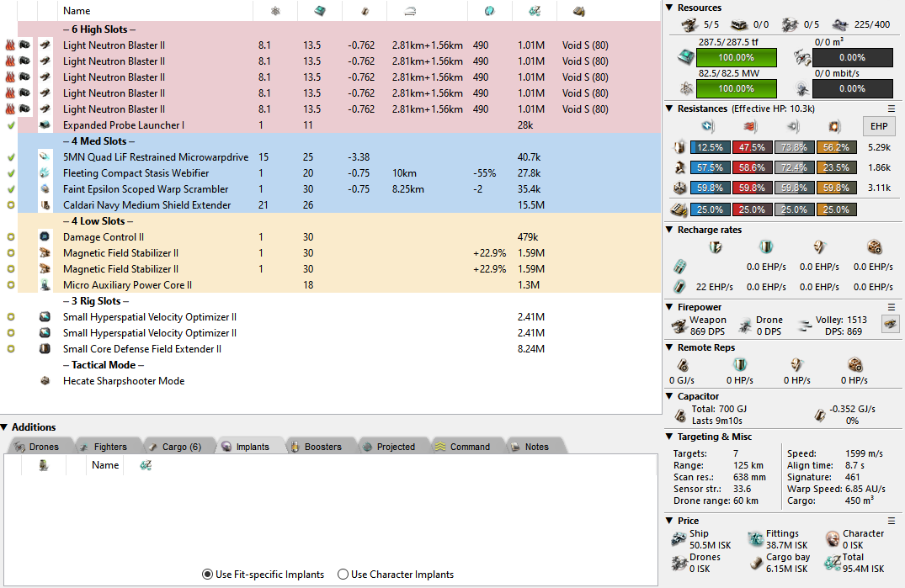Click the price column header icon
The image size is (905, 588).
pyautogui.click(x=534, y=11)
